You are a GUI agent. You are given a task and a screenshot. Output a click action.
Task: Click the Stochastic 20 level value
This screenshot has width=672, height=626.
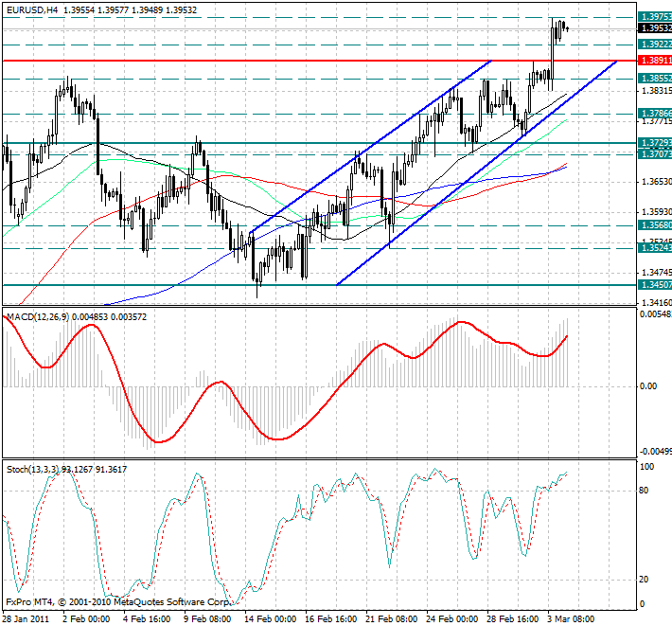point(644,580)
